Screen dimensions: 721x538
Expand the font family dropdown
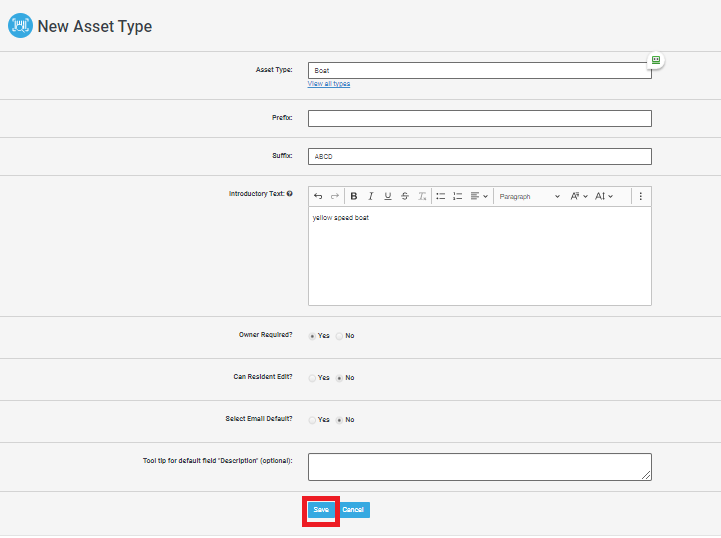click(x=604, y=197)
